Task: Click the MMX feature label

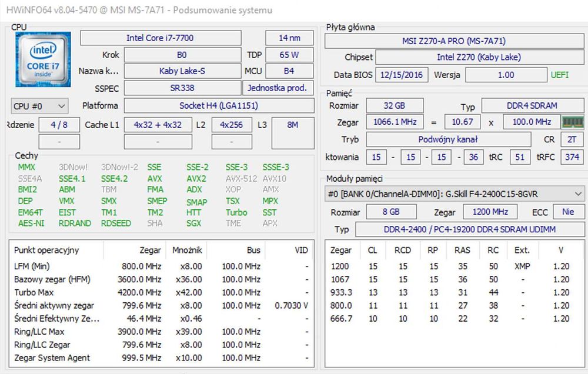Action: (26, 168)
